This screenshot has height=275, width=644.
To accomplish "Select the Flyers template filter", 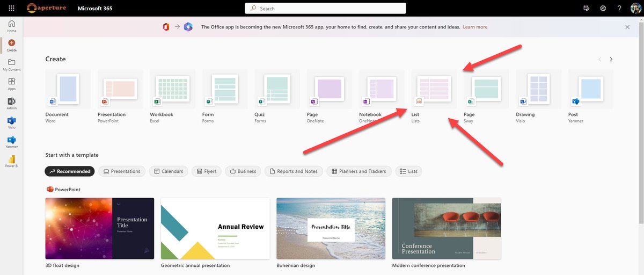I will tap(207, 171).
